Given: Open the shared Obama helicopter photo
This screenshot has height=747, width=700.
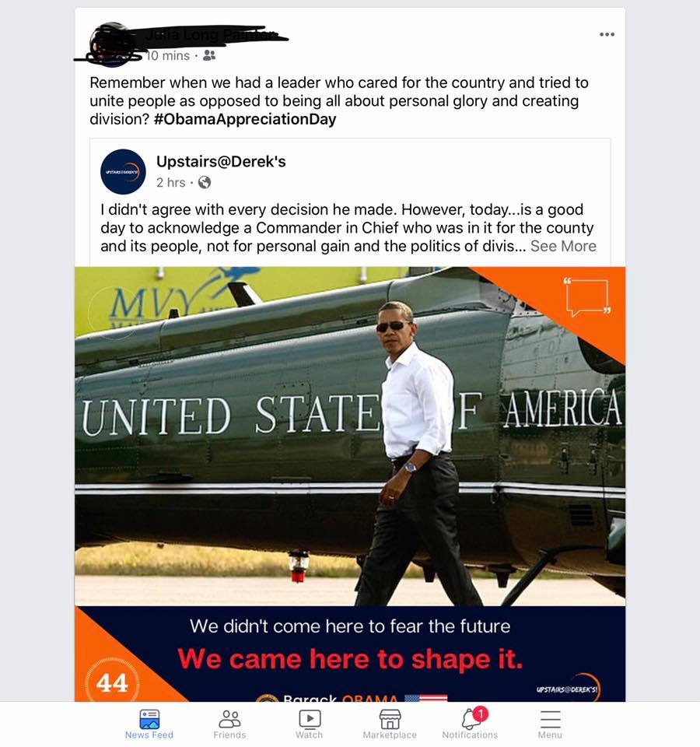Looking at the screenshot, I should tap(350, 483).
